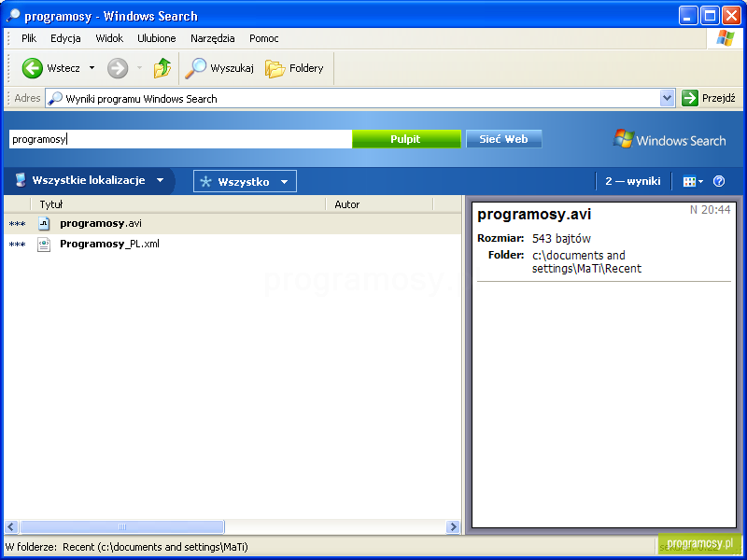Click the green Wstecz back arrow icon
Image resolution: width=747 pixels, height=560 pixels.
pyautogui.click(x=33, y=68)
